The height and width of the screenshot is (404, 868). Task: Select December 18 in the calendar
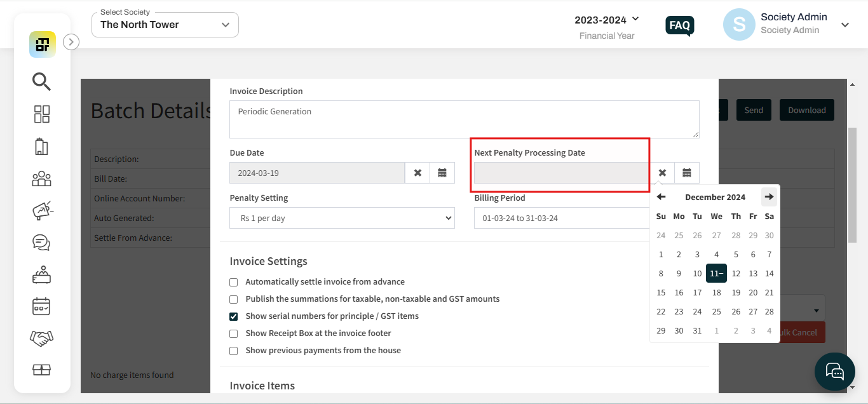pyautogui.click(x=716, y=292)
